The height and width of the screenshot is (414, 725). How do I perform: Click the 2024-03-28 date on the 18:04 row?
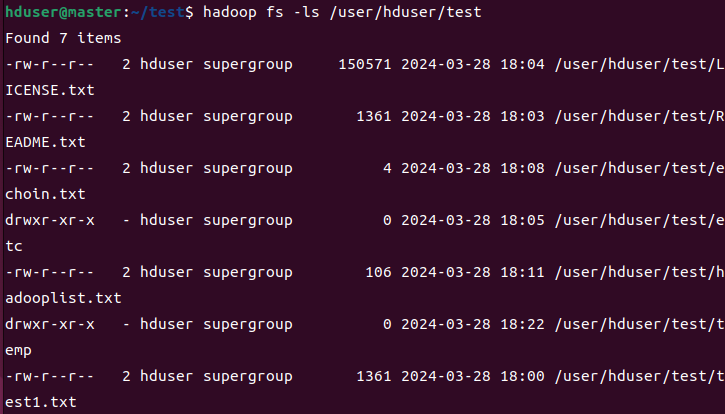pos(446,64)
